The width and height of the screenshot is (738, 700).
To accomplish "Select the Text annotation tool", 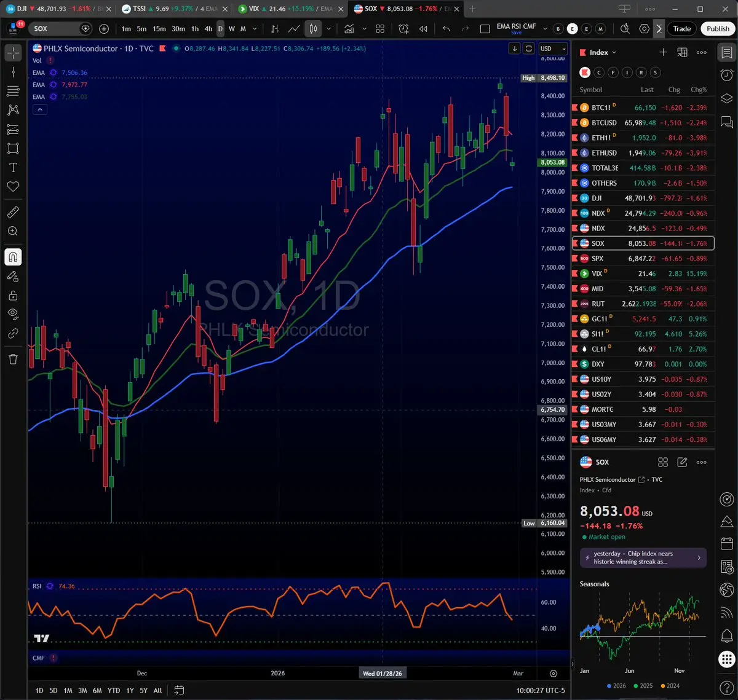I will [13, 167].
